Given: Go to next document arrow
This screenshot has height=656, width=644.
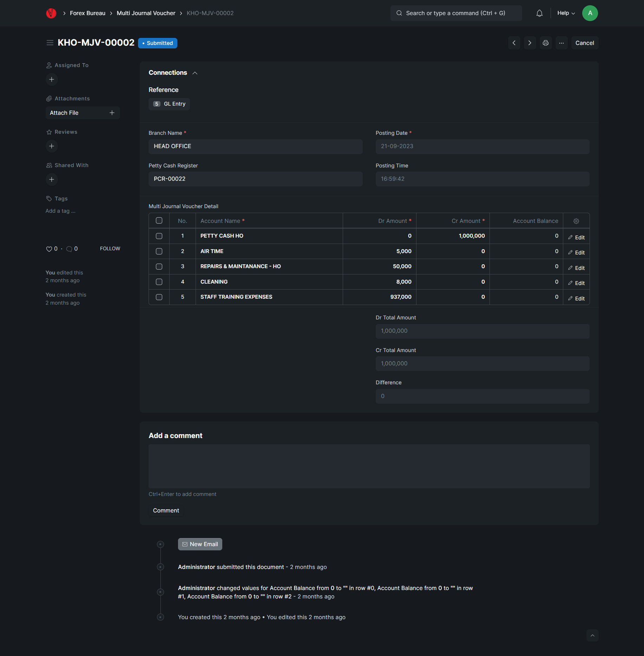Looking at the screenshot, I should click(530, 43).
